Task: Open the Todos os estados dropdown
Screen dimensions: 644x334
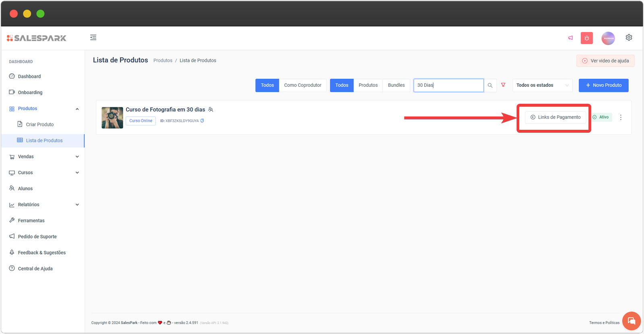Action: point(542,85)
